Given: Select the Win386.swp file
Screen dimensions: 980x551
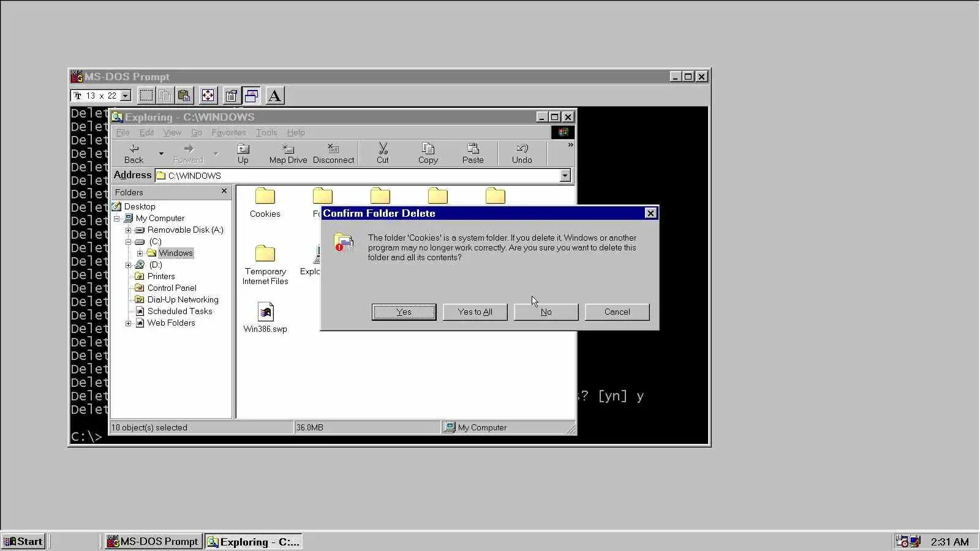Looking at the screenshot, I should [x=265, y=312].
